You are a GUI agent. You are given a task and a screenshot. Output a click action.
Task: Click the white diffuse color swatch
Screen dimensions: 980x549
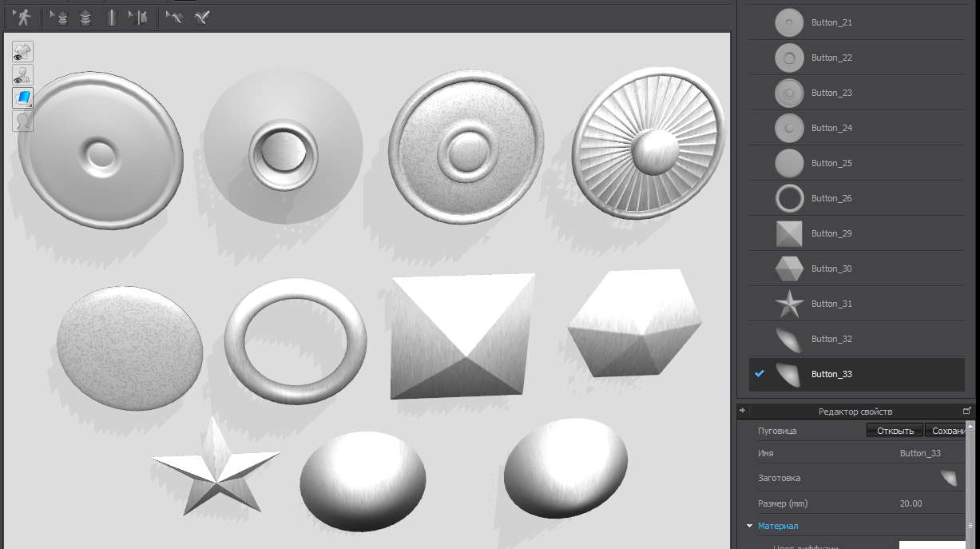tap(931, 545)
